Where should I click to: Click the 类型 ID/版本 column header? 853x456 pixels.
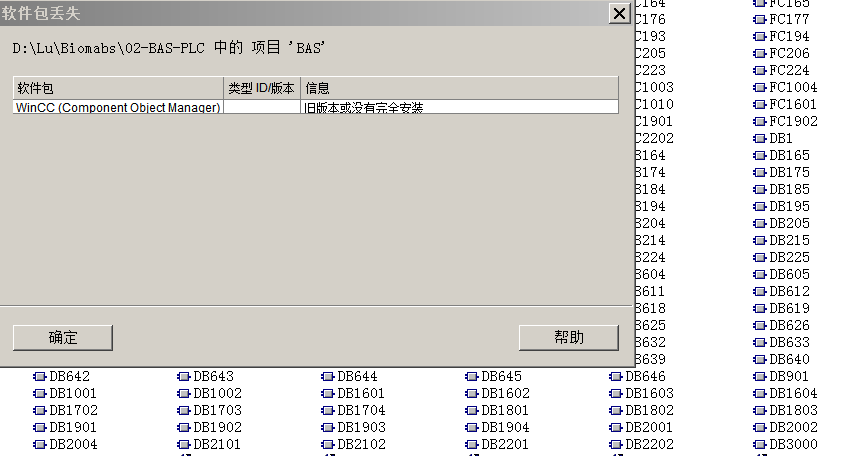261,88
